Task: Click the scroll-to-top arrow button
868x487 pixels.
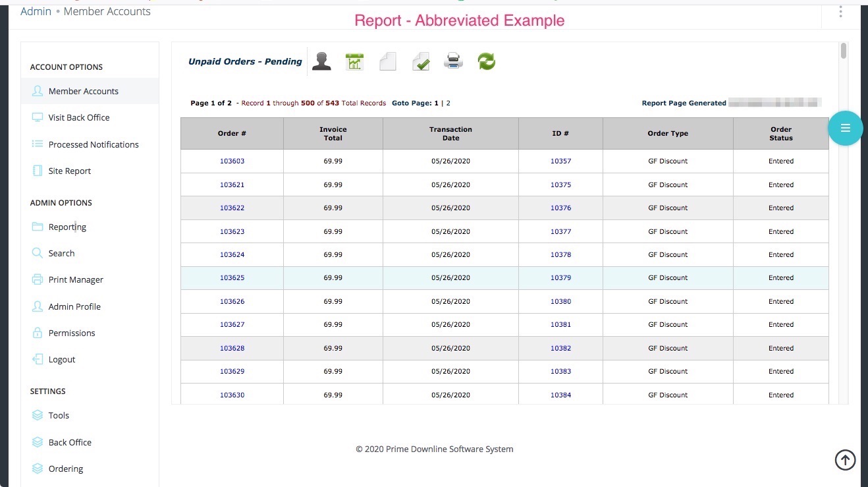Action: click(x=846, y=460)
